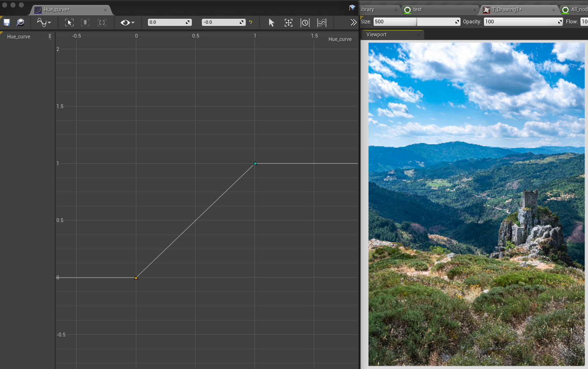588x369 pixels.
Task: Click the curves display icon next to clock
Action: (322, 22)
